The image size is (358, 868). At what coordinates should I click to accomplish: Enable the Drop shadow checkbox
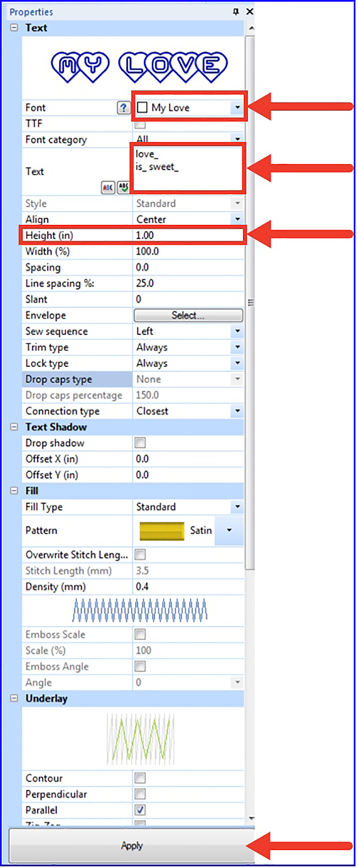(141, 443)
